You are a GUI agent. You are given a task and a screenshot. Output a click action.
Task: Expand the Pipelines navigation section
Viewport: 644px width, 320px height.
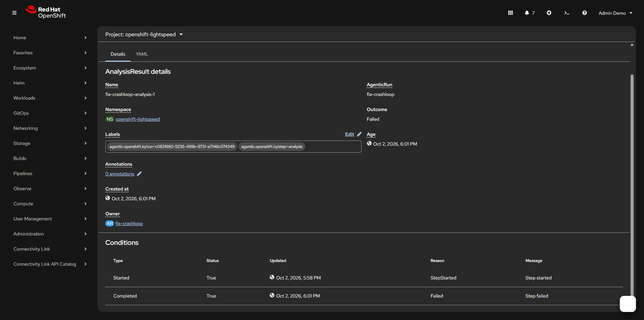(50, 173)
